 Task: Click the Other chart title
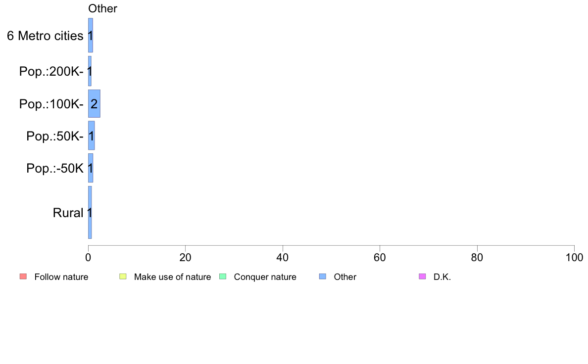(x=102, y=8)
